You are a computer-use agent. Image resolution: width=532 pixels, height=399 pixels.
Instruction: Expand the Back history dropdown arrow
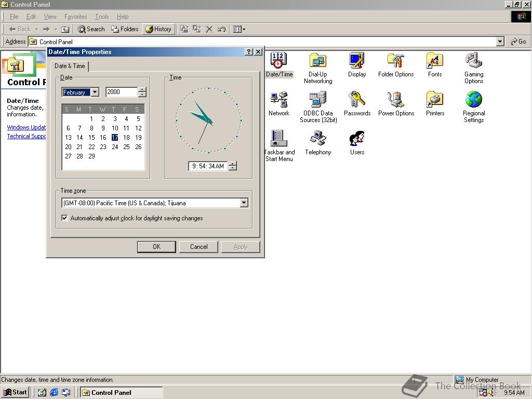click(37, 29)
